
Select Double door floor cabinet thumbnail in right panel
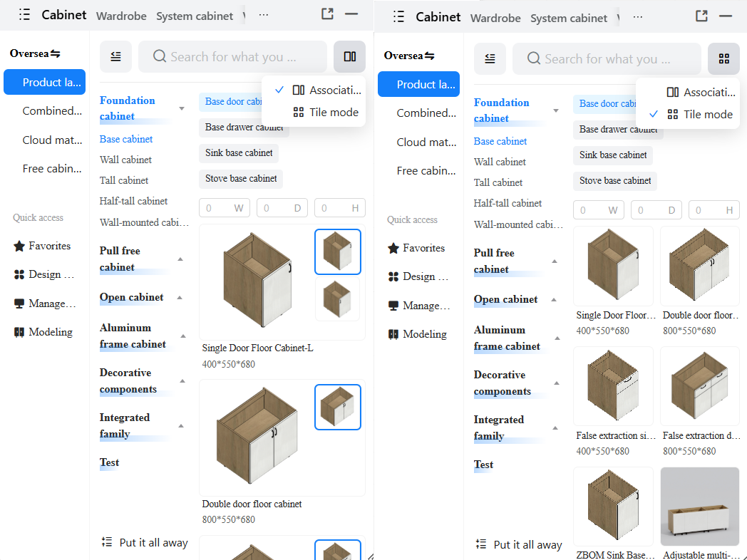700,266
